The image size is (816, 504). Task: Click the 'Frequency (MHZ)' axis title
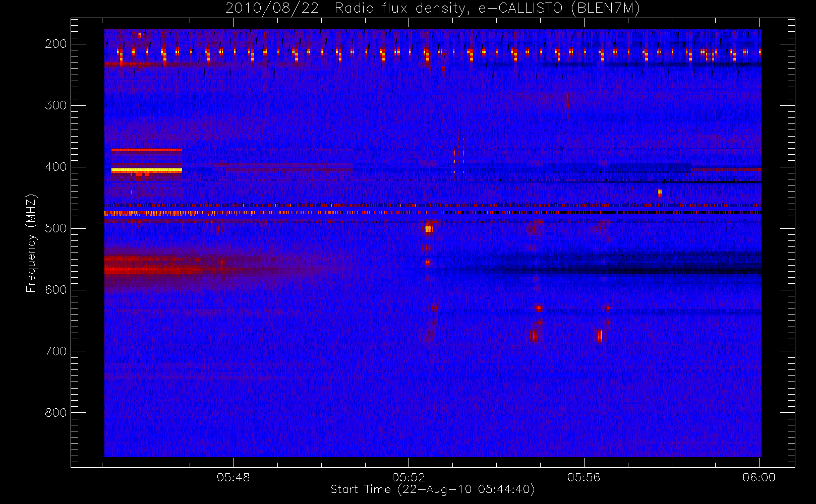[31, 243]
